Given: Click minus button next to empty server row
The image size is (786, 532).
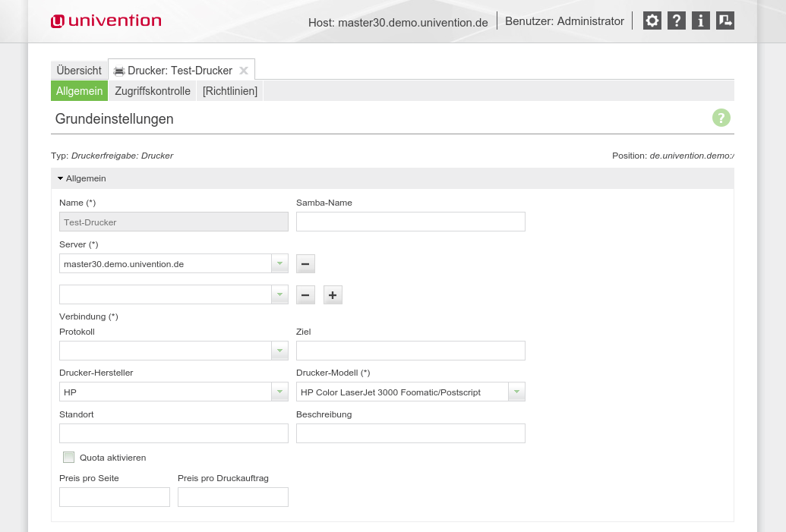Looking at the screenshot, I should [305, 295].
